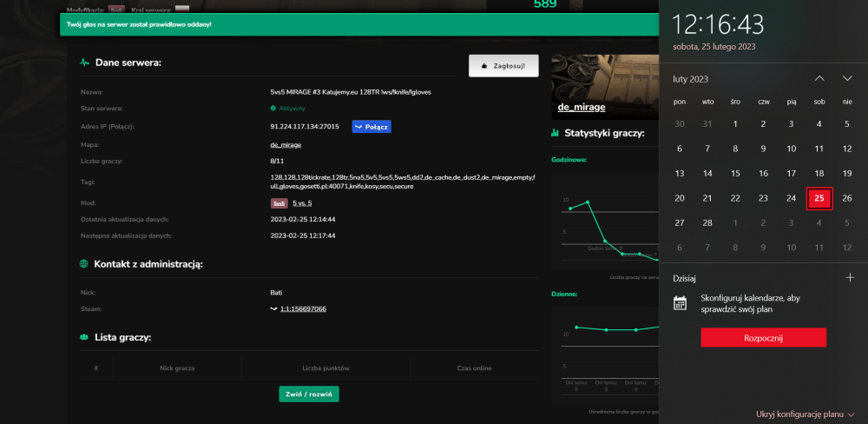Image resolution: width=868 pixels, height=424 pixels.
Task: Click the Rozpocznij button in calendar panel
Action: pyautogui.click(x=763, y=337)
